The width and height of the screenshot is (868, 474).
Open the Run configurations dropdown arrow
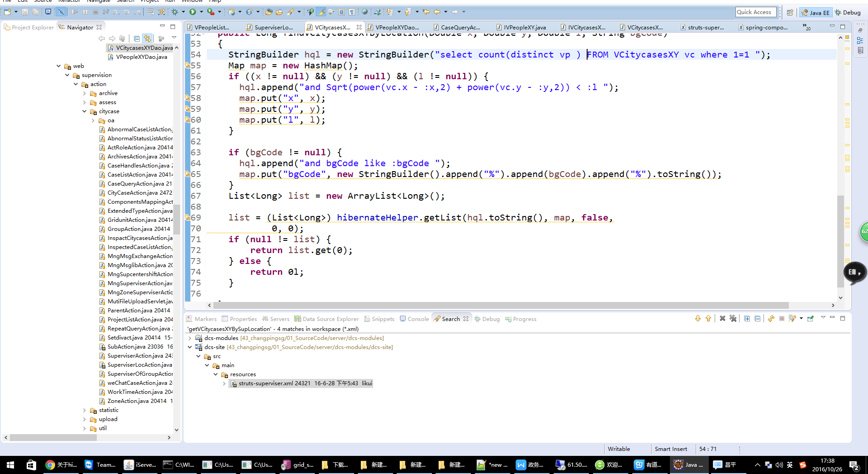[x=201, y=12]
